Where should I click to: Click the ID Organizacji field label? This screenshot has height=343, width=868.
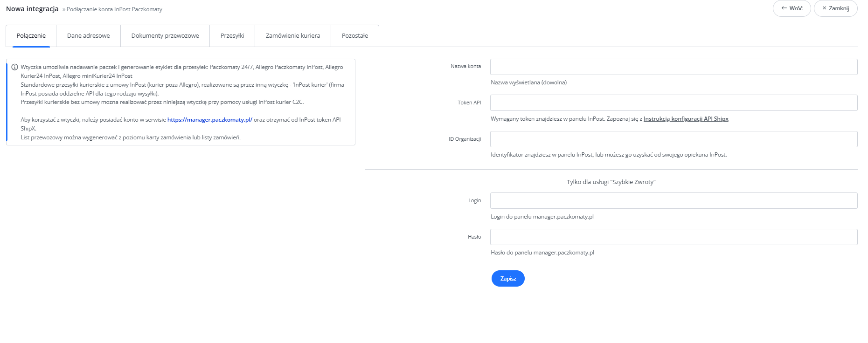point(465,139)
